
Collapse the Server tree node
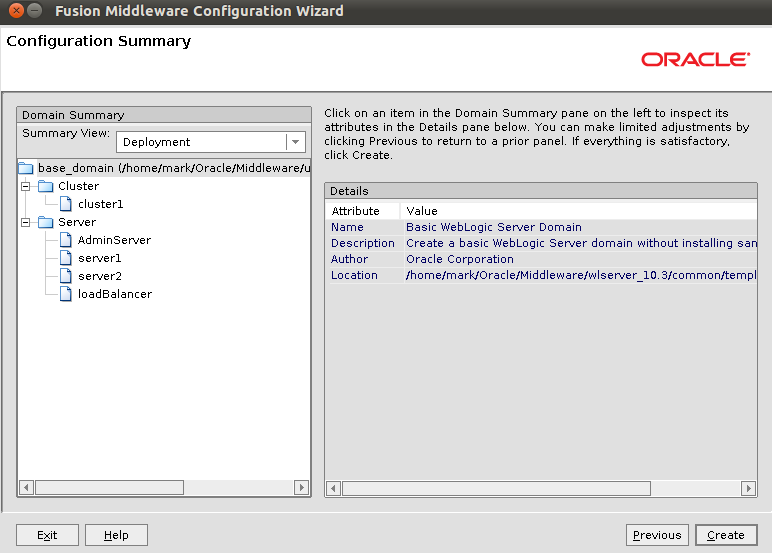click(26, 222)
